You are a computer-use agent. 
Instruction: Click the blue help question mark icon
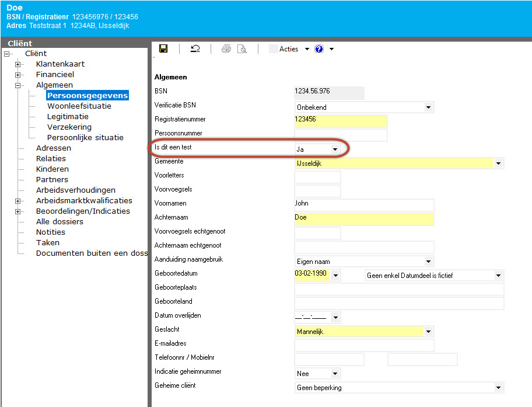coord(319,49)
